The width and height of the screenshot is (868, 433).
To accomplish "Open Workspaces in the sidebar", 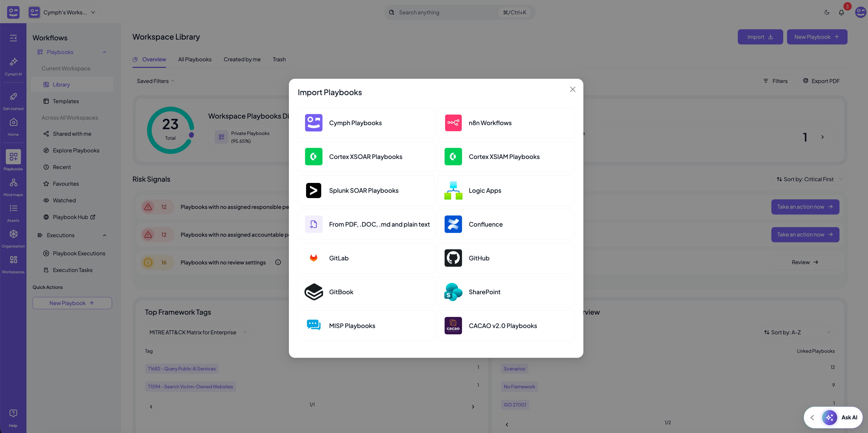I will click(13, 264).
